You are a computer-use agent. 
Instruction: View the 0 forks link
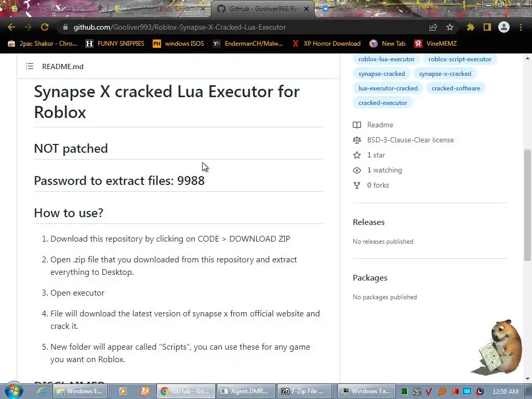click(x=378, y=185)
